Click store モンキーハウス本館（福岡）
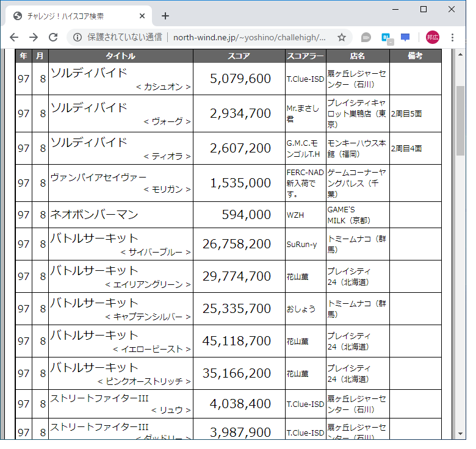The image size is (476, 449). coord(357,149)
